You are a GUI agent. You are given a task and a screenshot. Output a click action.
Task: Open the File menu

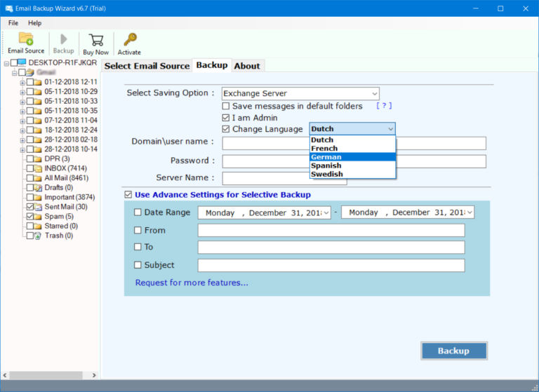click(x=13, y=23)
